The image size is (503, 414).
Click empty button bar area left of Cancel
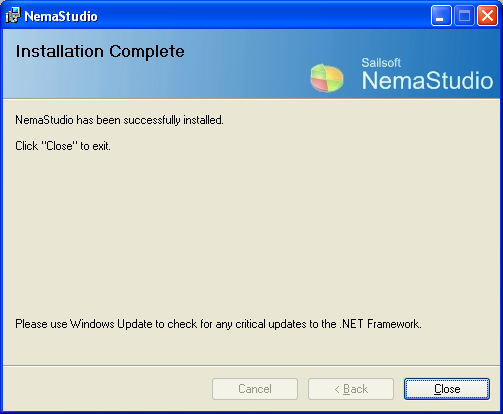(x=107, y=389)
